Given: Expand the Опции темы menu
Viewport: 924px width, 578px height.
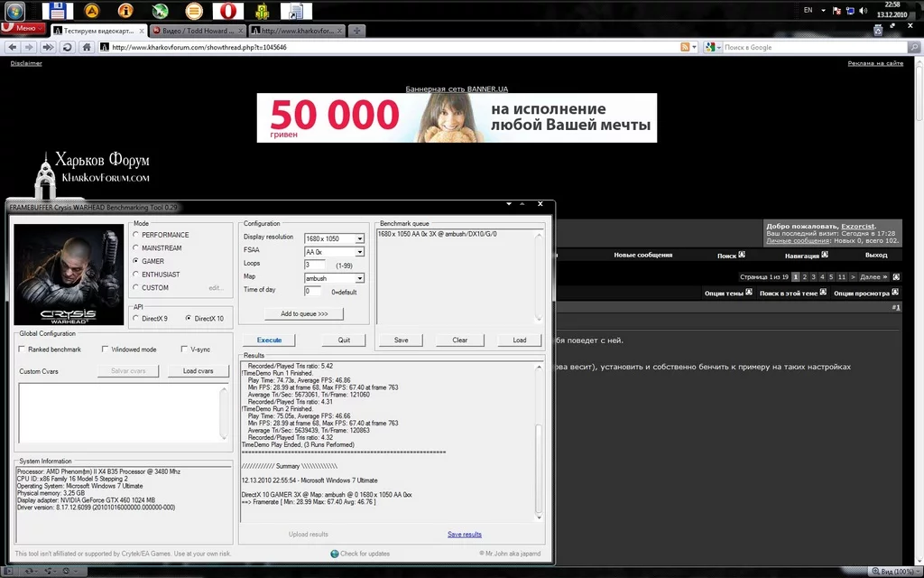Looking at the screenshot, I should (x=728, y=293).
